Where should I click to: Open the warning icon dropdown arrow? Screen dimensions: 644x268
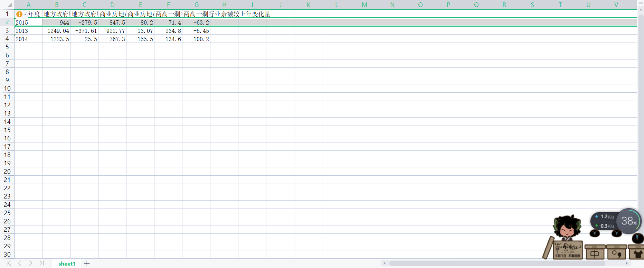pos(25,15)
